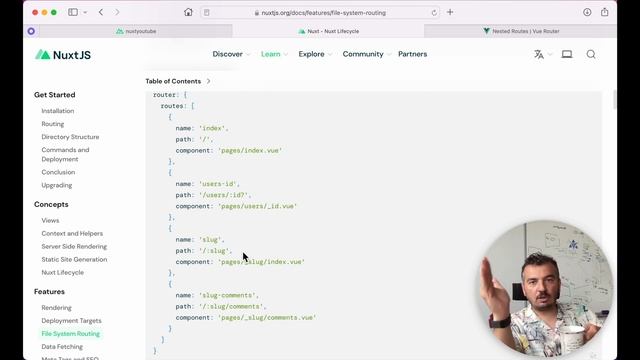Open Server Side Rendering page
This screenshot has height=360, width=640.
[x=74, y=247]
